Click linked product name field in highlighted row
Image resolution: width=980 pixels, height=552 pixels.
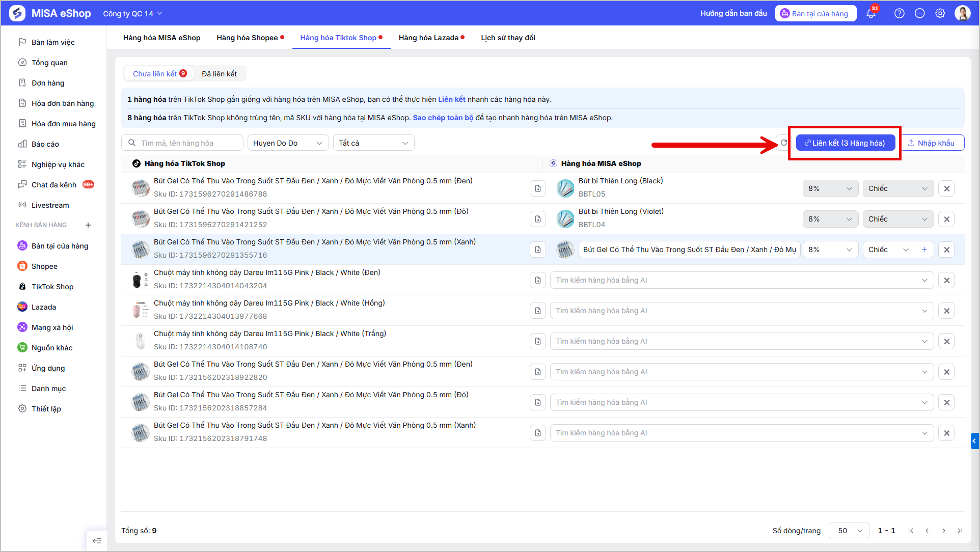click(x=690, y=250)
